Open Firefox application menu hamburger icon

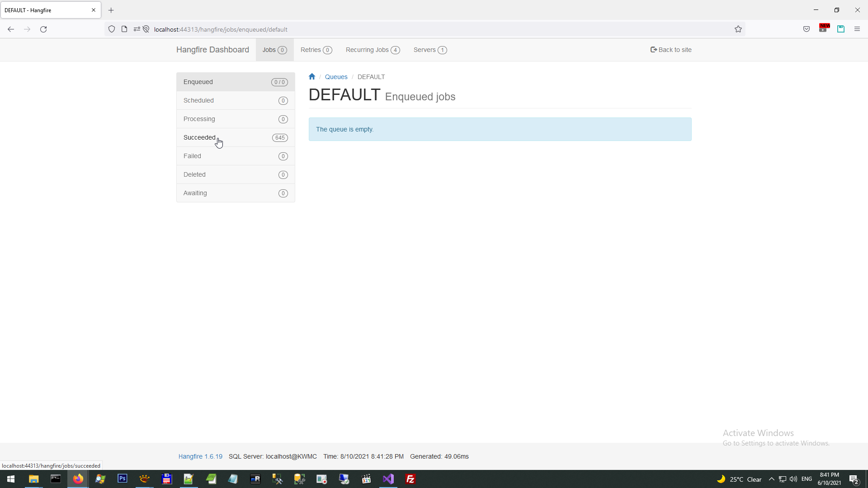point(857,29)
